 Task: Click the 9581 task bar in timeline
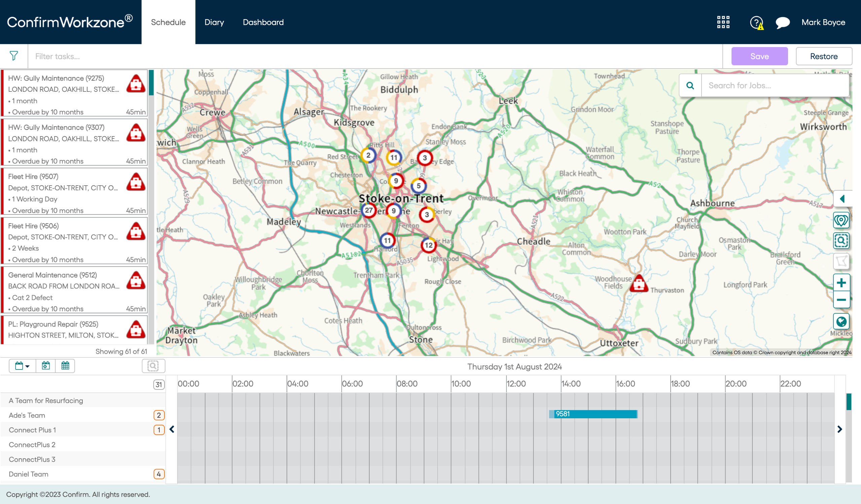point(595,414)
